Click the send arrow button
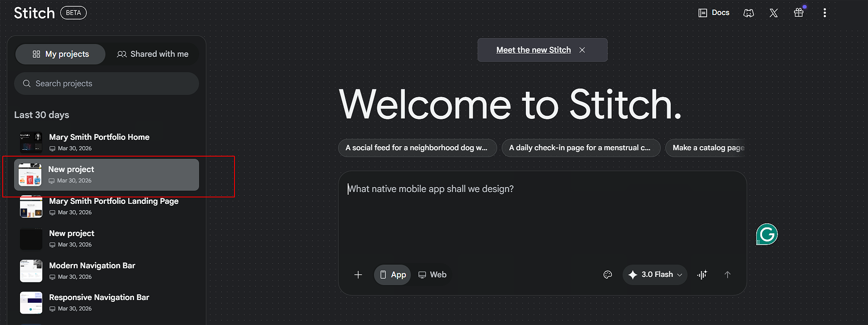 (727, 275)
